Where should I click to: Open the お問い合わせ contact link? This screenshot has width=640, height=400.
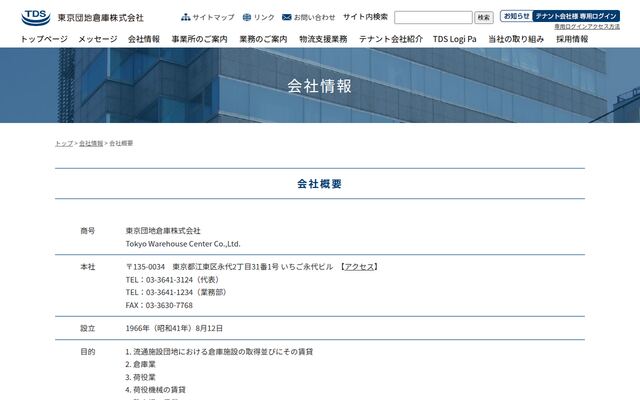(x=314, y=17)
